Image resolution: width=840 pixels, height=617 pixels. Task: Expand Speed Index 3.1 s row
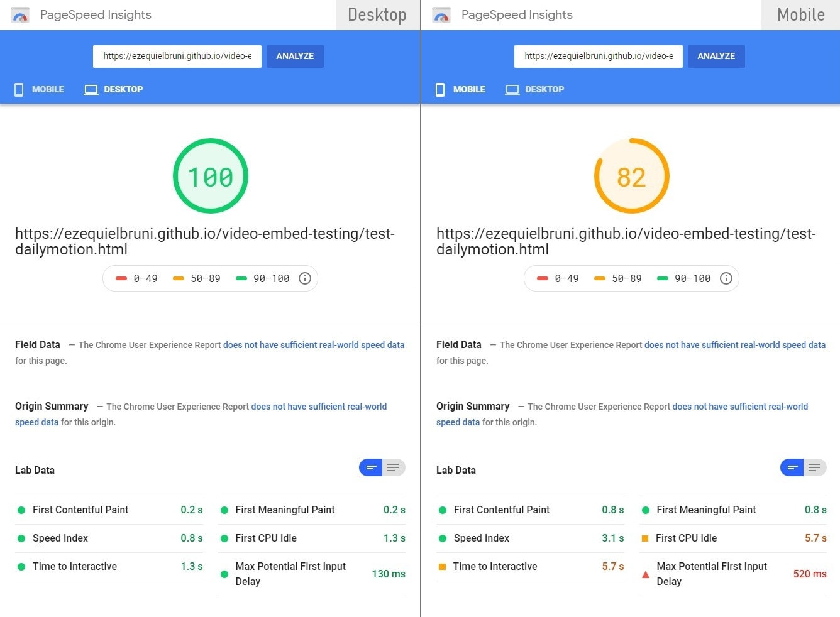[x=531, y=538]
